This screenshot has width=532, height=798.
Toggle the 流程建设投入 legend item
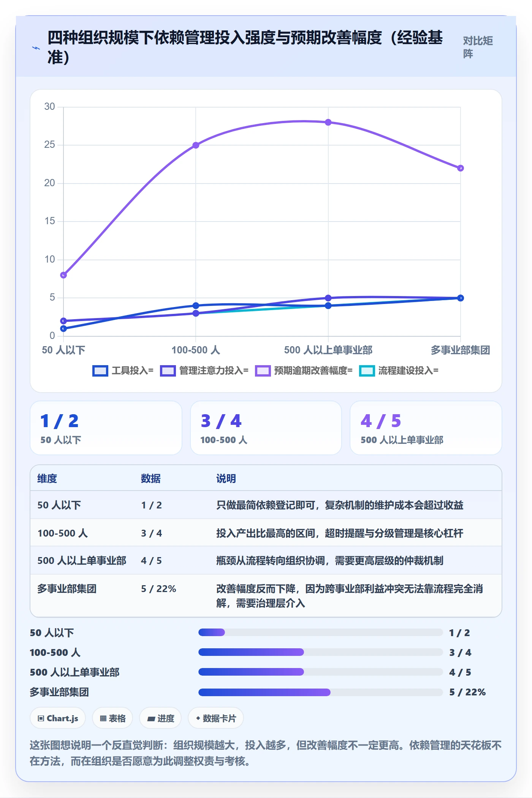[x=399, y=370]
